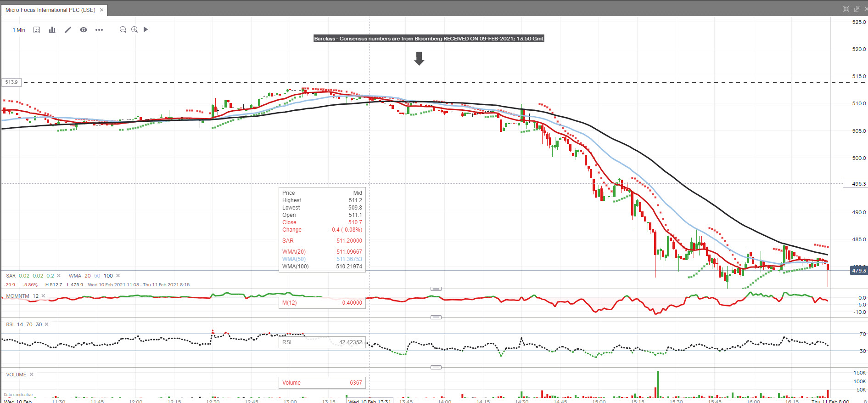
Task: Click the WMA(100) row in tooltip
Action: 322,267
